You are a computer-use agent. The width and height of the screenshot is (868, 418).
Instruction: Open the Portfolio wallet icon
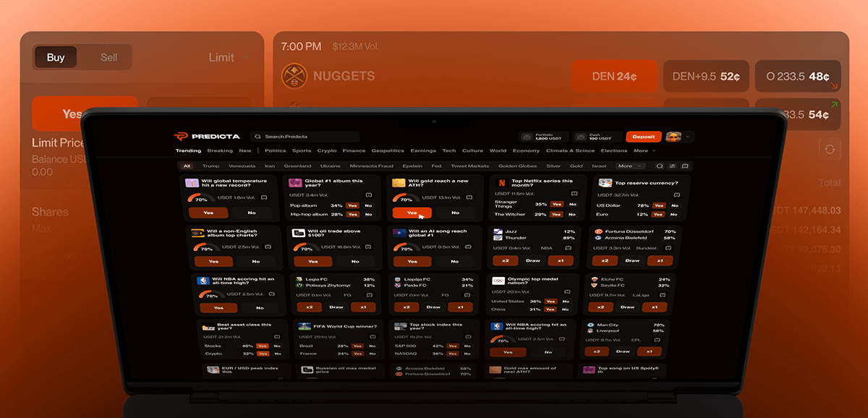[x=527, y=137]
